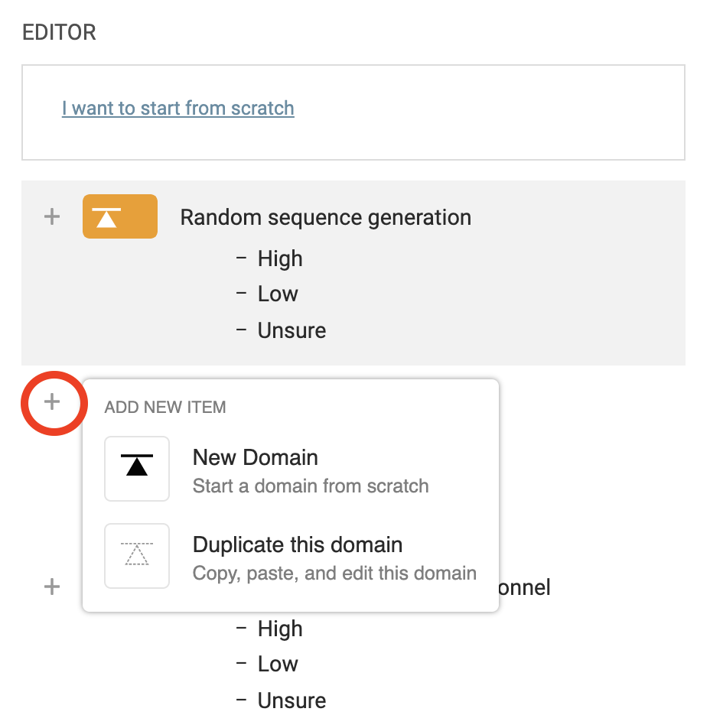Click the plus icon beside the bottom domain
The height and width of the screenshot is (728, 710).
(x=51, y=587)
